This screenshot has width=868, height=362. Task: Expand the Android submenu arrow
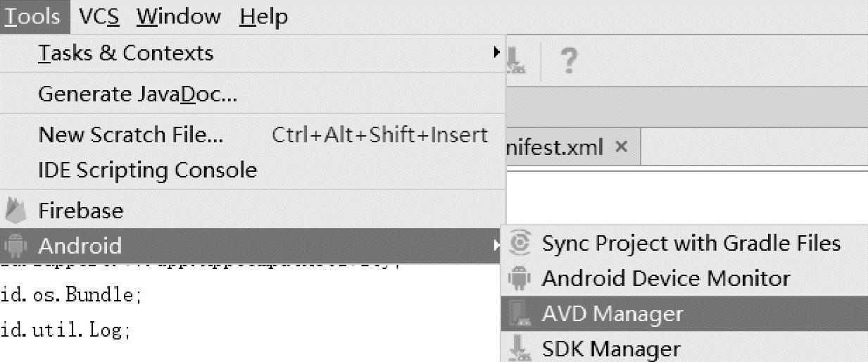(496, 246)
